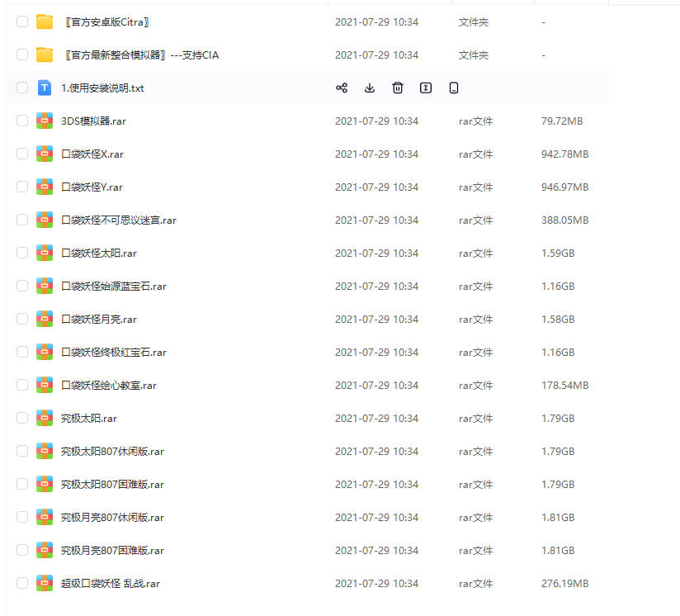Click file name 口袋妖怪X.rar
Screen dimensions: 680x616
tap(92, 154)
